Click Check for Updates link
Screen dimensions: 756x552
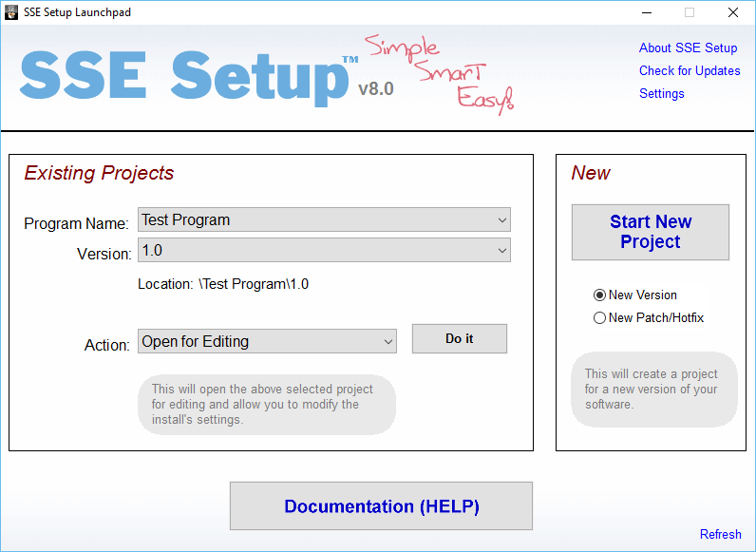(690, 70)
